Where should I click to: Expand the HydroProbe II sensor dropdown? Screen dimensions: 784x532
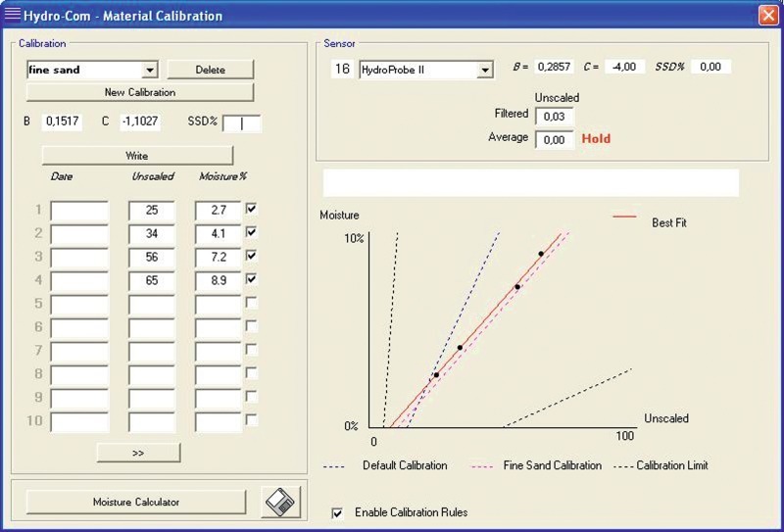tap(484, 71)
